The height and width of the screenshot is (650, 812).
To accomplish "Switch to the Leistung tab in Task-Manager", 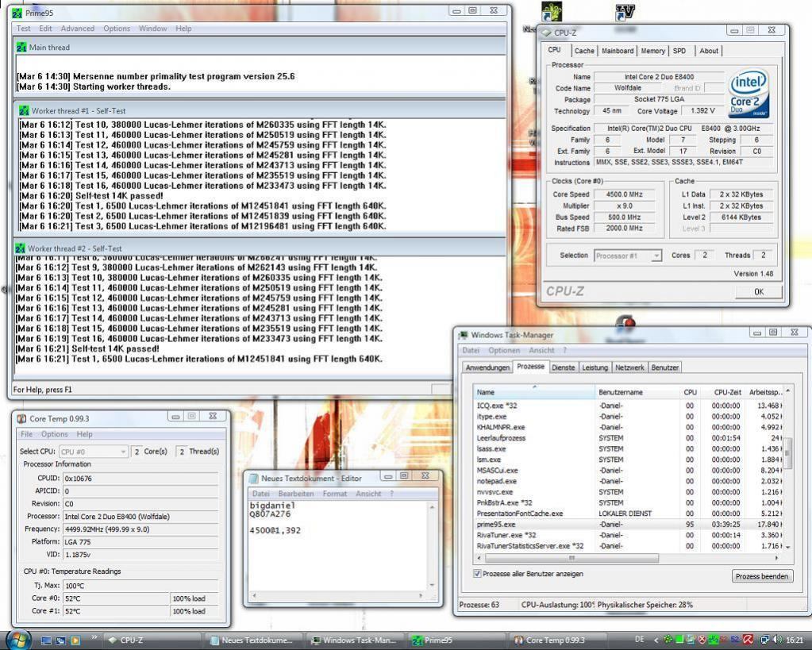I will (x=595, y=367).
